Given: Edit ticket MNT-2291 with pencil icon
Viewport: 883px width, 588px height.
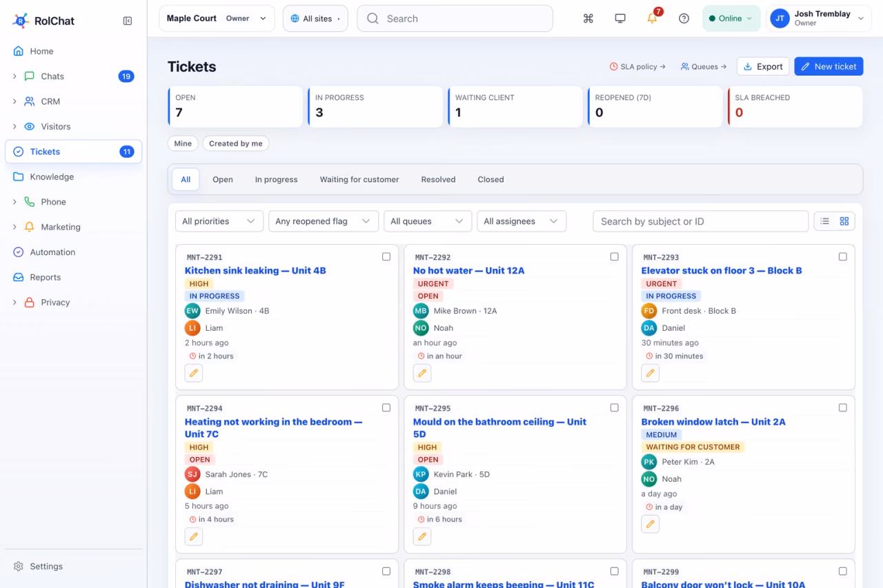Looking at the screenshot, I should click(194, 373).
